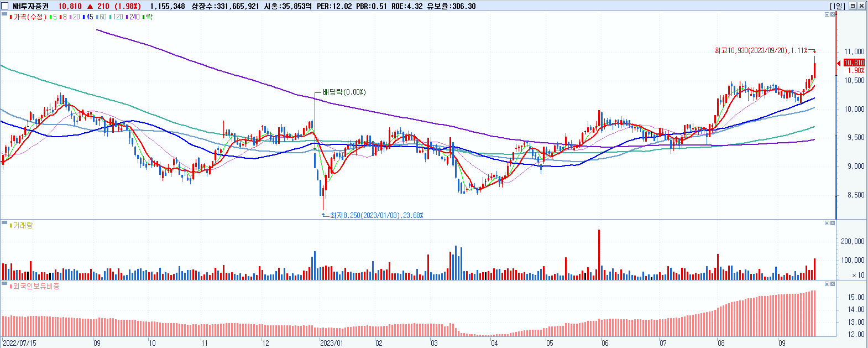Select the [1일] period label
868x348 pixels.
point(838,6)
